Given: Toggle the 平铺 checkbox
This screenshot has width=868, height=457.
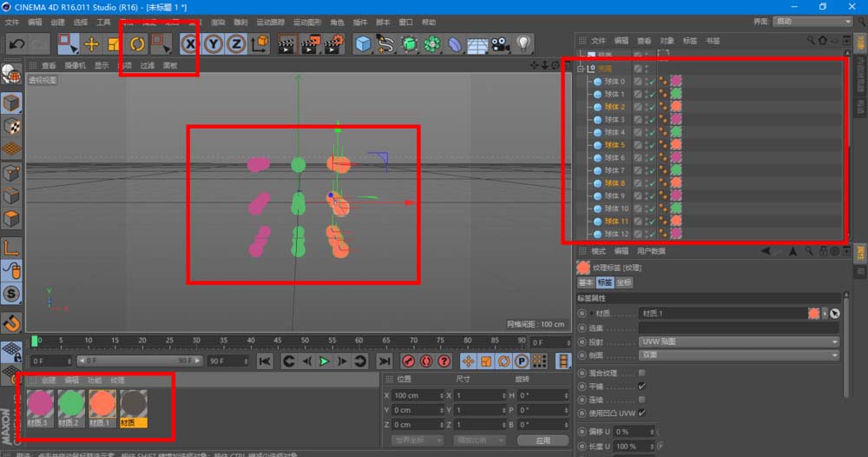Looking at the screenshot, I should point(642,386).
